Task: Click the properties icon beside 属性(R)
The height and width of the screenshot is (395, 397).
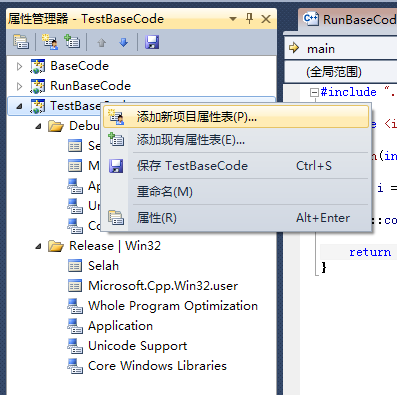Action: [x=116, y=218]
